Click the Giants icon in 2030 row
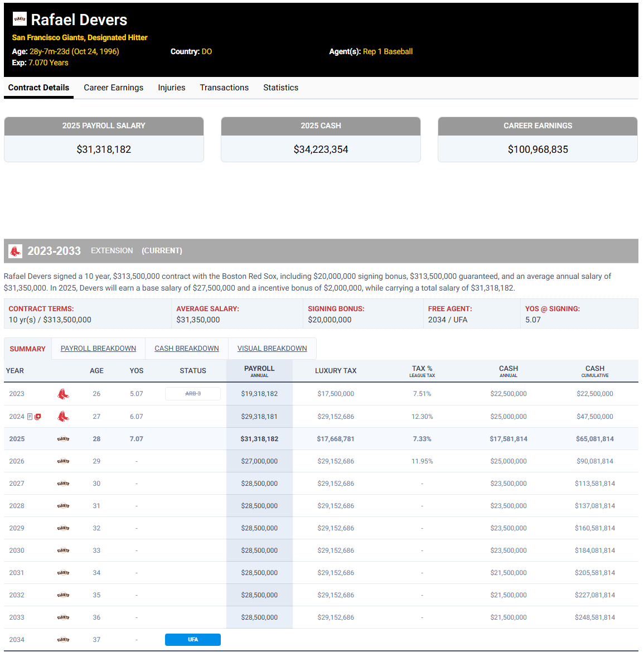The width and height of the screenshot is (644, 652). 63,550
